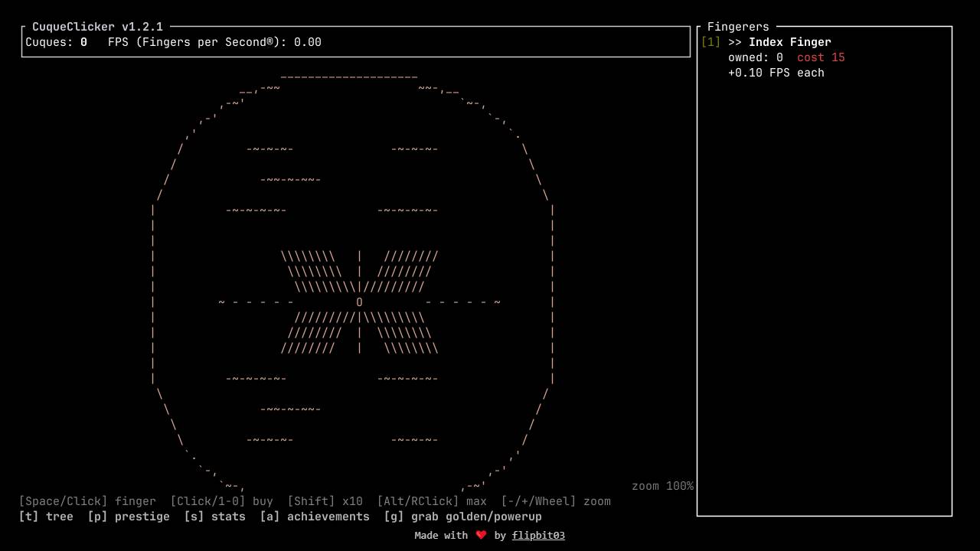Click the '[Alt/RClick] max' hint

click(432, 501)
